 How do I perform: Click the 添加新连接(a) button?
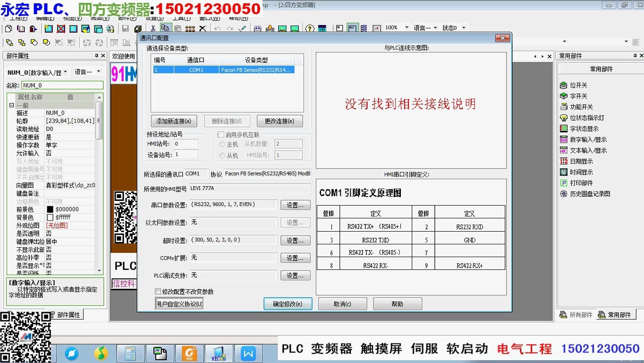(174, 121)
